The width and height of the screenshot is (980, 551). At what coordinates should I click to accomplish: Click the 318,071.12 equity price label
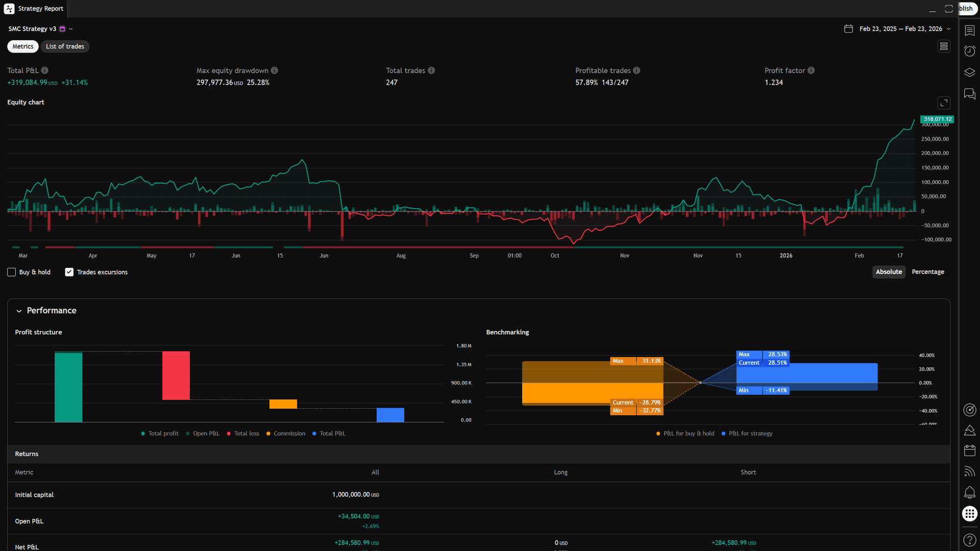[x=937, y=119]
